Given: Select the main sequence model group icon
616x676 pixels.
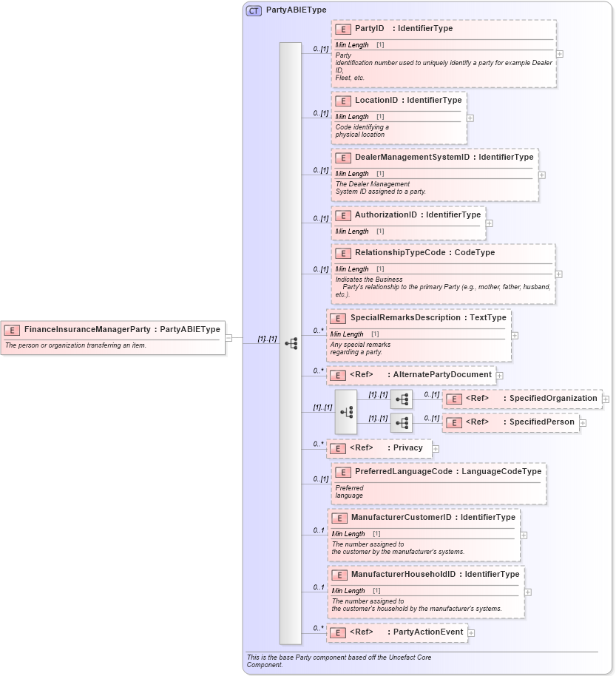Looking at the screenshot, I should [x=292, y=342].
